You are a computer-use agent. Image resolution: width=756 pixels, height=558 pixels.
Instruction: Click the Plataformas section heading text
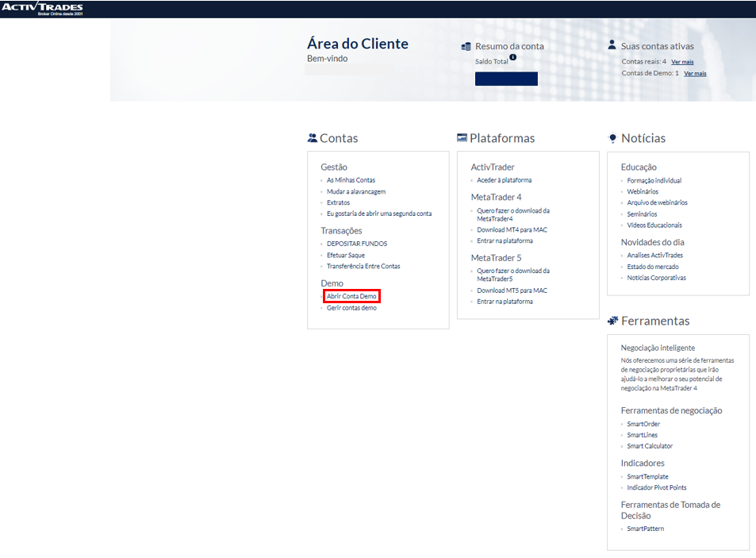502,138
